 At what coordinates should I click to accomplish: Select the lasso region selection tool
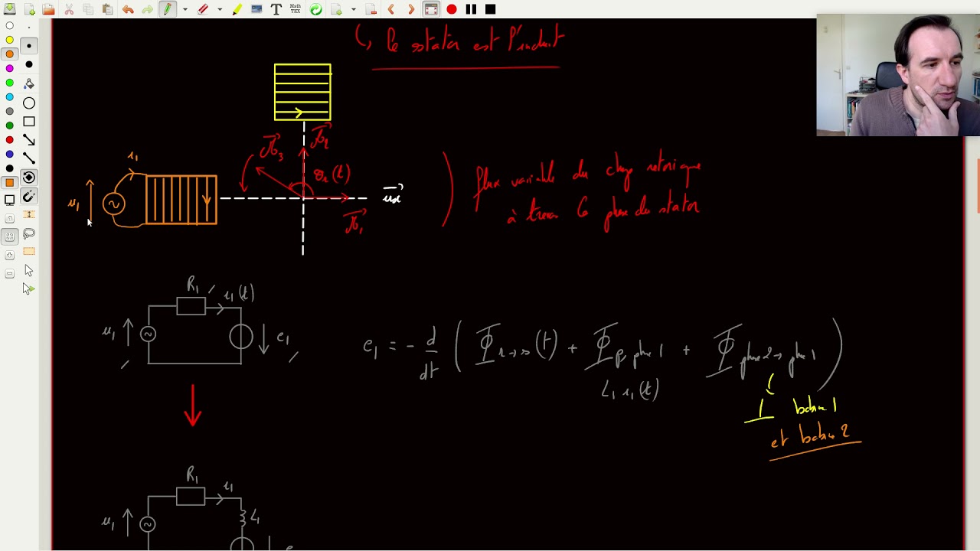pyautogui.click(x=28, y=233)
